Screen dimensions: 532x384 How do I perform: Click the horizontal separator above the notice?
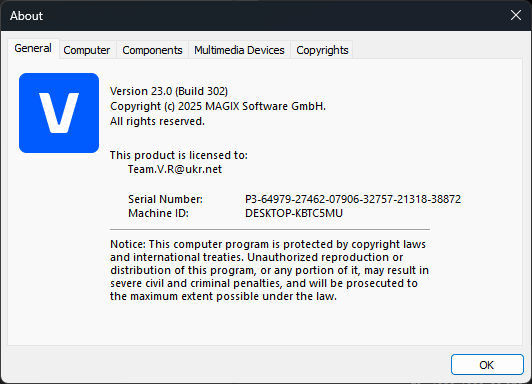tap(270, 230)
